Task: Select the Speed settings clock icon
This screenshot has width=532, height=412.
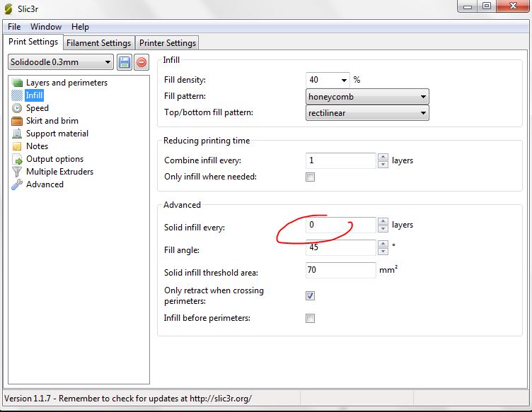Action: (x=18, y=108)
